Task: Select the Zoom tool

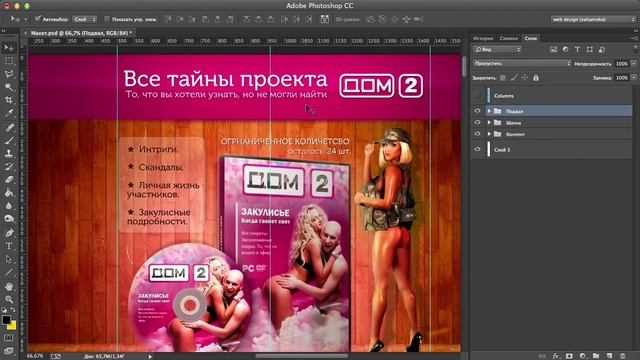Action: tap(9, 299)
